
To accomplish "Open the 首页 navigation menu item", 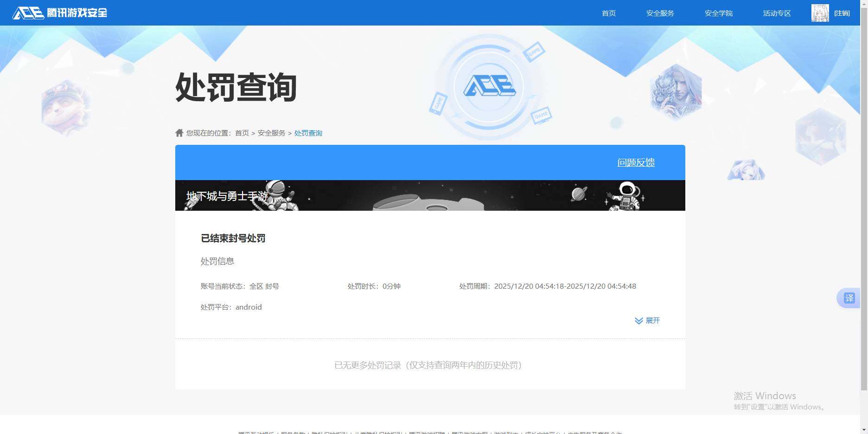I will [x=608, y=13].
